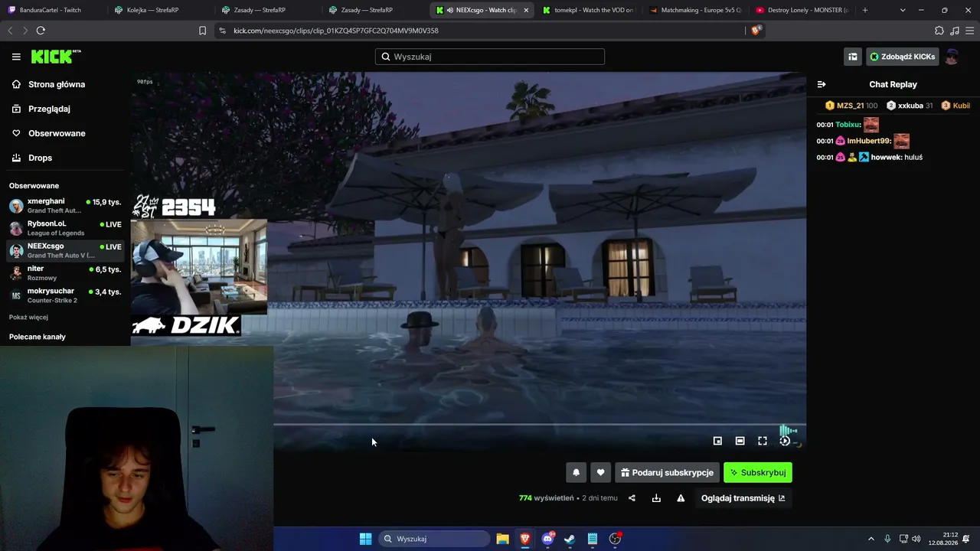Switch to the BanduraCartel Twitch tab

click(54, 10)
